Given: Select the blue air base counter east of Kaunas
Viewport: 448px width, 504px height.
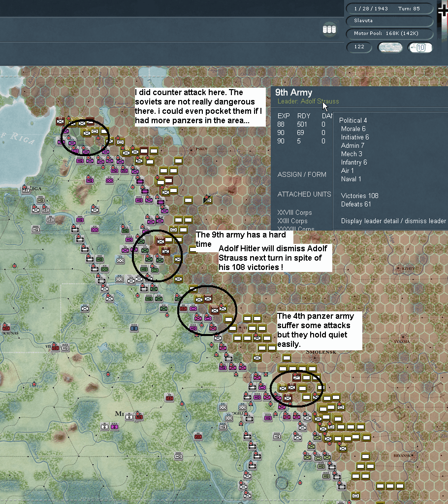Looking at the screenshot, I should tap(134, 328).
